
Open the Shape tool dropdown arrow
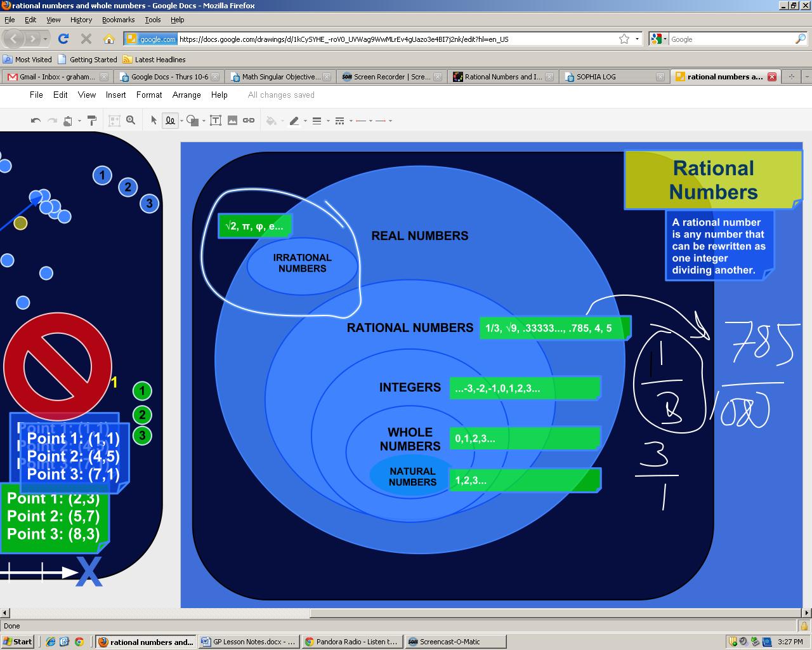[204, 121]
